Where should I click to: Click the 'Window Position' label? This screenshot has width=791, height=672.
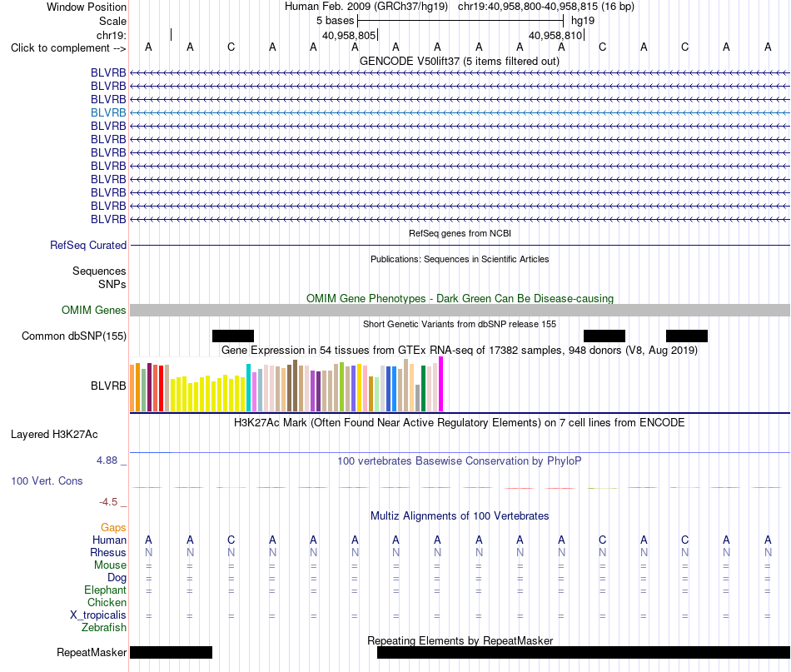pos(87,7)
